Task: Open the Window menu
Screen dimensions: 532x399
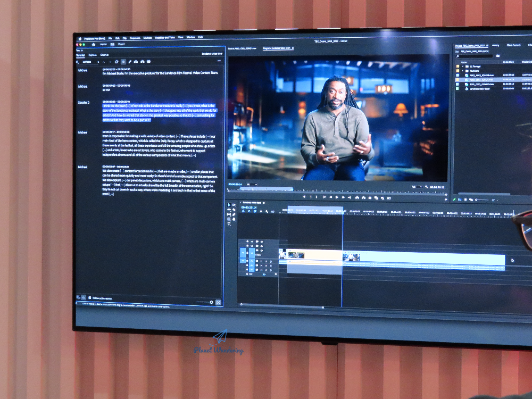Action: pyautogui.click(x=190, y=37)
